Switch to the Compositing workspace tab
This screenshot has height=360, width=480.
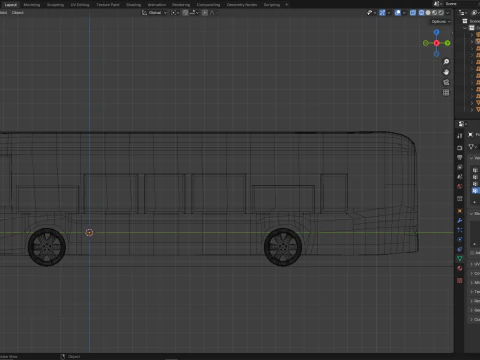pos(208,5)
